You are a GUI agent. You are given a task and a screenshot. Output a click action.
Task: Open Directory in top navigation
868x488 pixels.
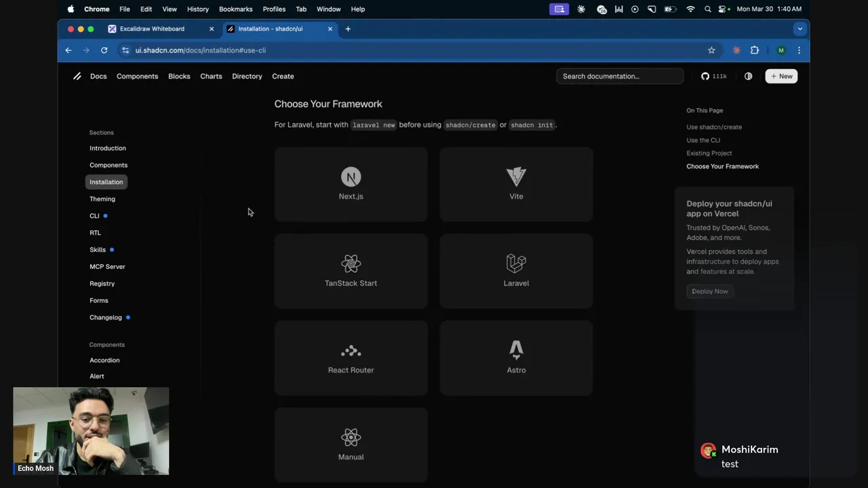pos(247,76)
